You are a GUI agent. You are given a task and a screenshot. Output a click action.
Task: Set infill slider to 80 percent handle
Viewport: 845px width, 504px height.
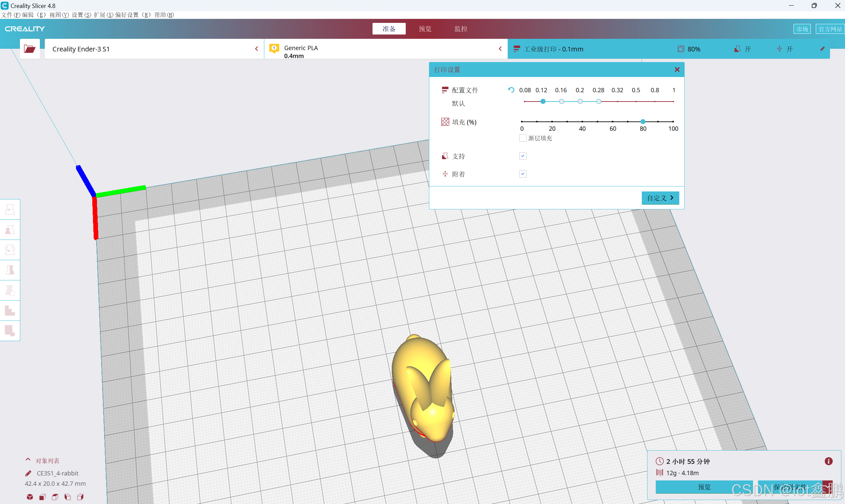point(643,121)
